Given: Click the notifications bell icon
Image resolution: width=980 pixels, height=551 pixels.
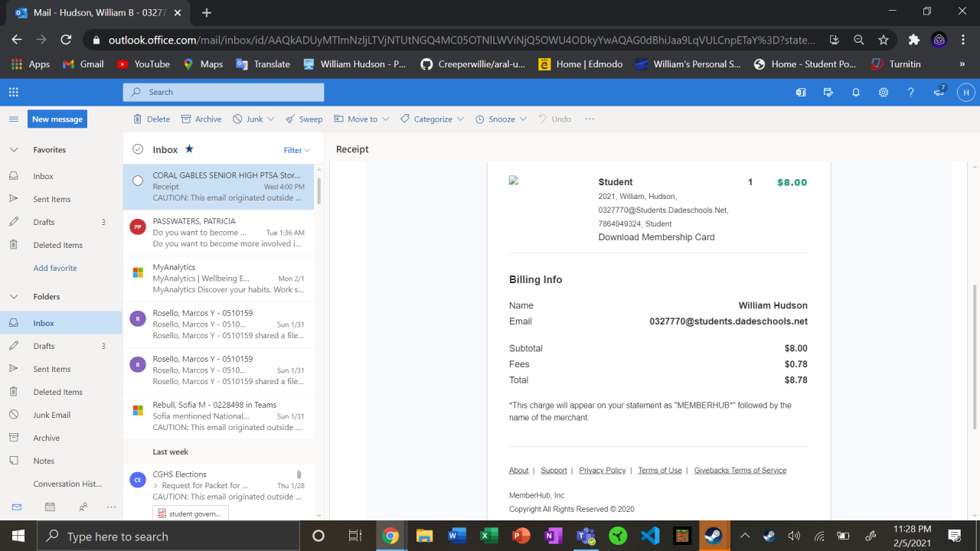Looking at the screenshot, I should click(856, 92).
